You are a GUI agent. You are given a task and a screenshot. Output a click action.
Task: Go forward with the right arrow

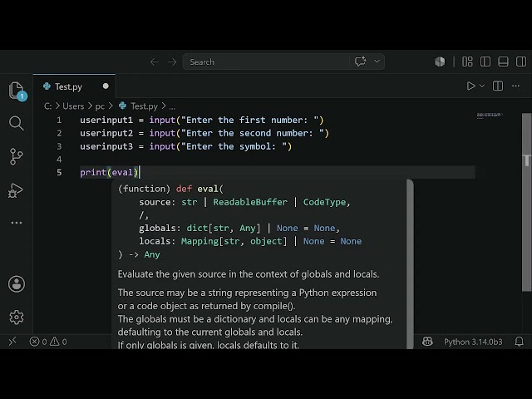(172, 62)
